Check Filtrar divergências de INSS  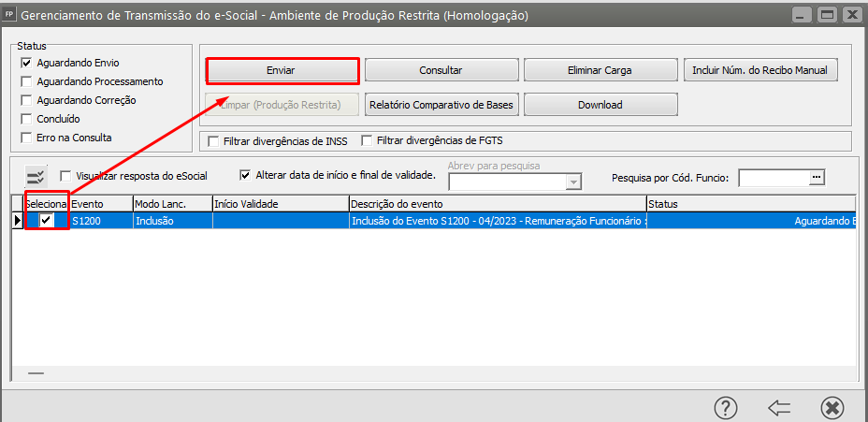coord(214,142)
